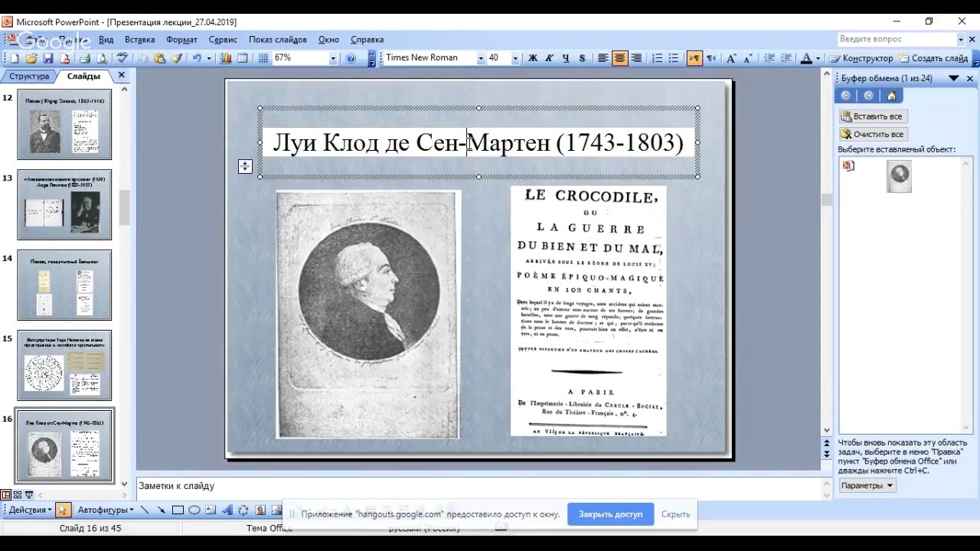Click the Undo arrow icon
This screenshot has width=980, height=551.
click(197, 58)
